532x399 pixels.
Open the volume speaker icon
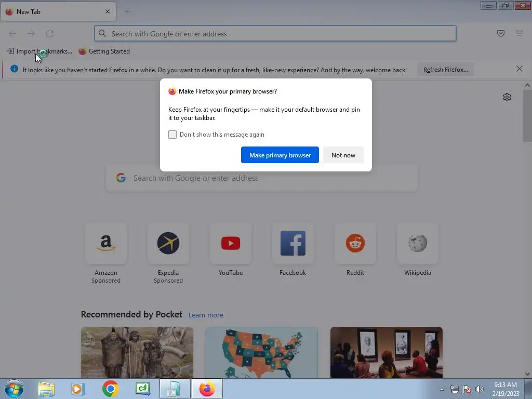coord(480,389)
